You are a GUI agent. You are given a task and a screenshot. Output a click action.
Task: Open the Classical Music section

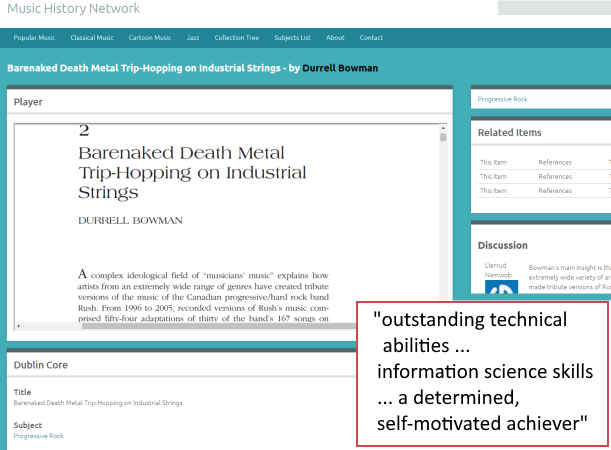point(92,38)
